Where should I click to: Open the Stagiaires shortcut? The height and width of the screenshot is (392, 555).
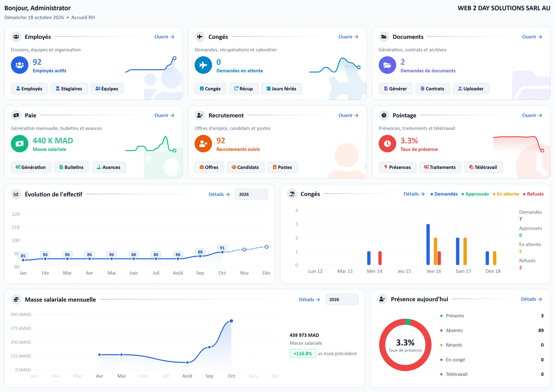click(69, 89)
